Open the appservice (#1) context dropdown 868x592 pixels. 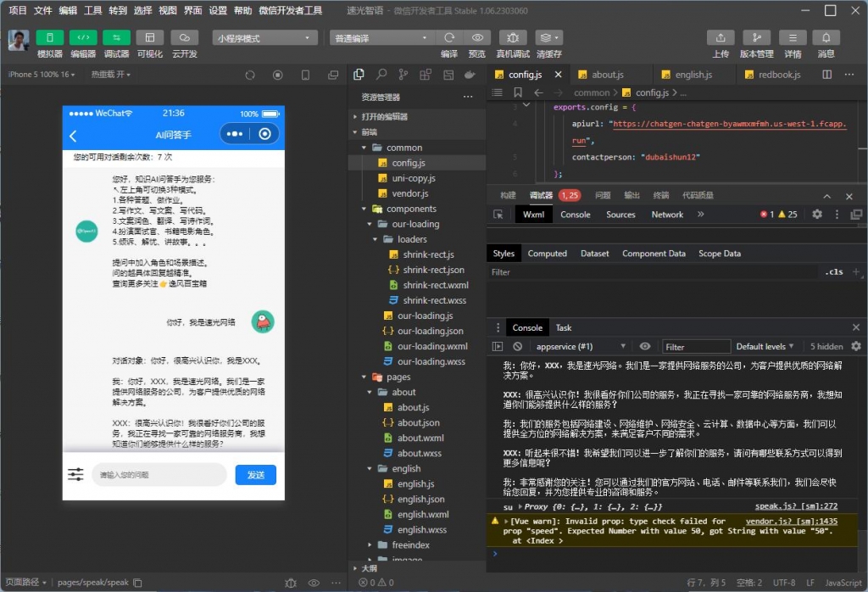[x=580, y=346]
